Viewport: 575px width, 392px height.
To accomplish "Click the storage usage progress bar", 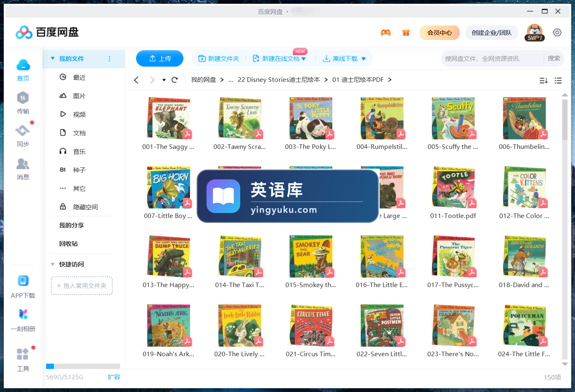I will coord(83,366).
